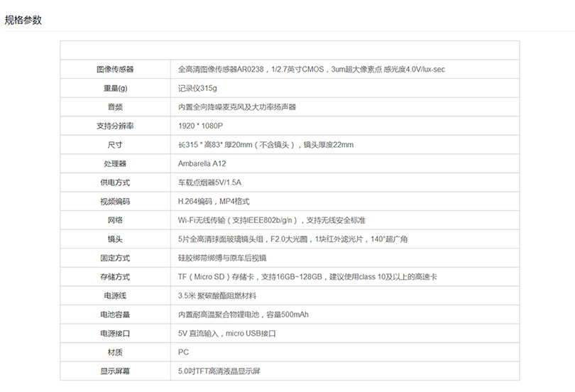The image size is (575, 392).
Task: Select the 处理器 label cell
Action: (115, 163)
